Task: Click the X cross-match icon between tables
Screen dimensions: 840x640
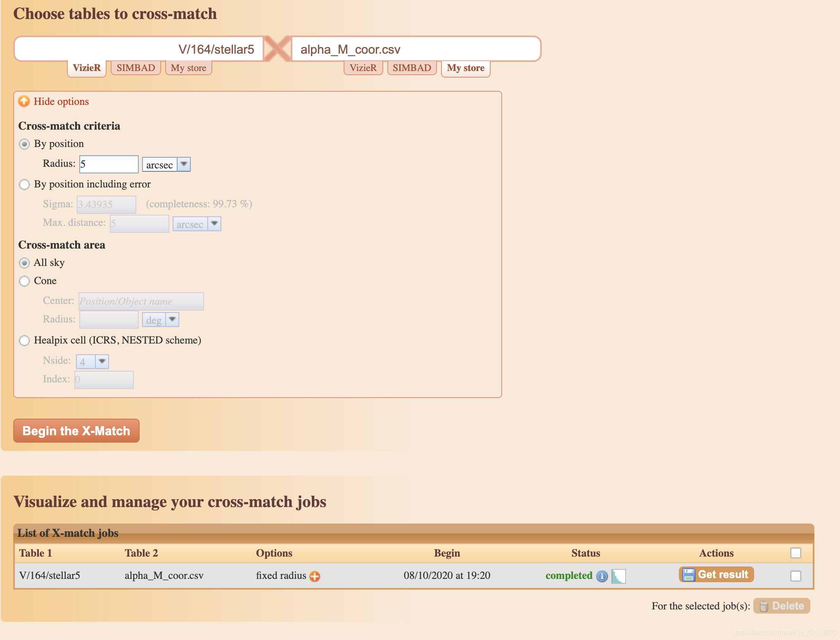Action: point(278,49)
